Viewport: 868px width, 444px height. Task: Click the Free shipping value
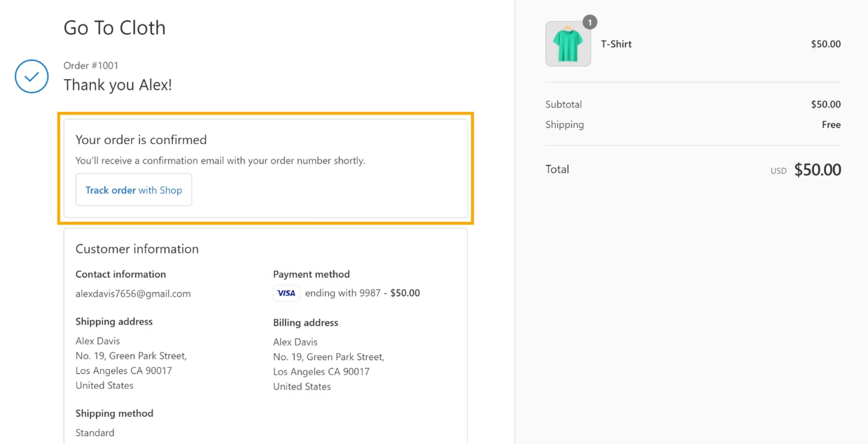[832, 125]
